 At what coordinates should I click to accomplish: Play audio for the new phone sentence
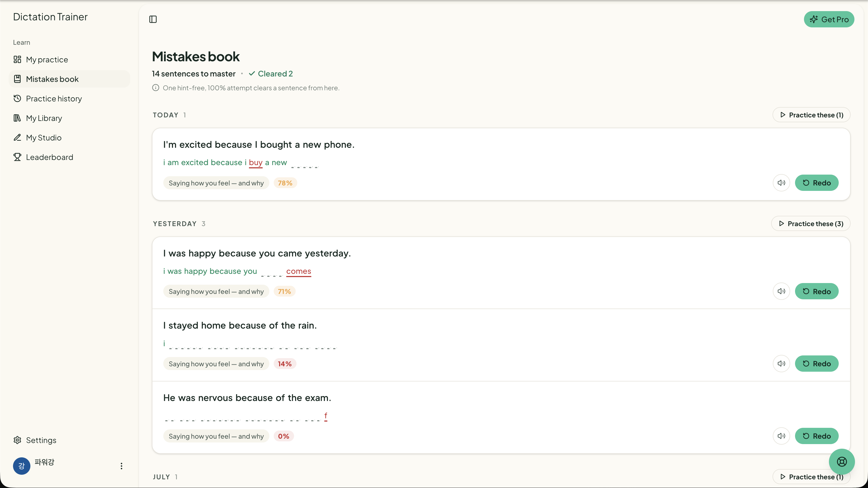pyautogui.click(x=781, y=183)
